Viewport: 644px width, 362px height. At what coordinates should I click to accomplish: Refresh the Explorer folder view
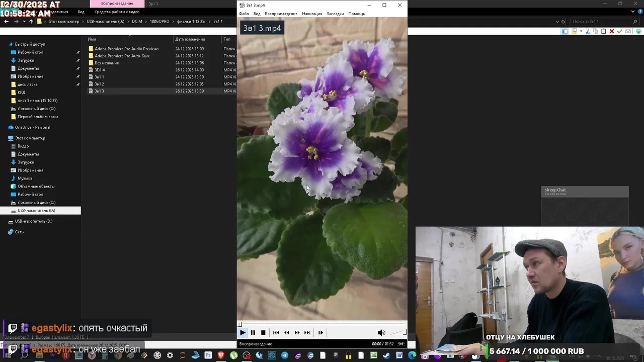point(563,22)
